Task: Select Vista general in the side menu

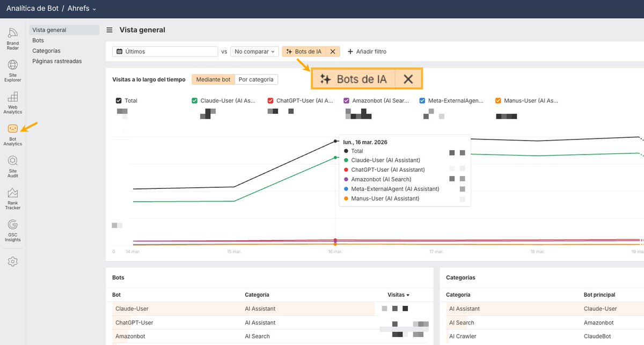Action: pyautogui.click(x=64, y=30)
